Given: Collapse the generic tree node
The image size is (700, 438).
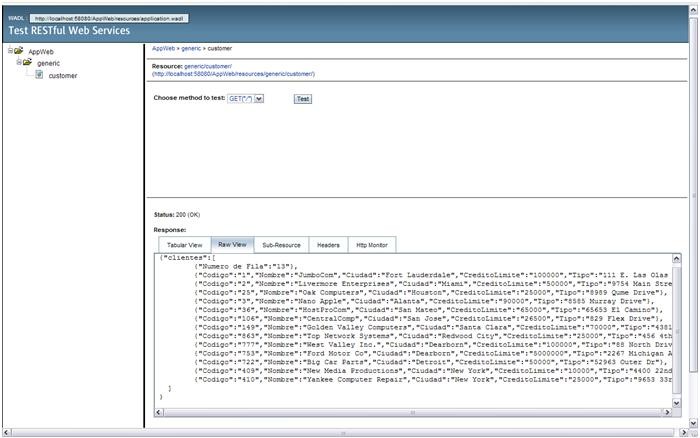Looking at the screenshot, I should coord(19,62).
